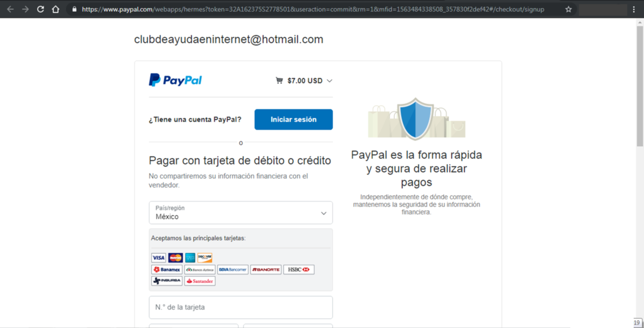Open the País/región México dropdown

pos(241,213)
